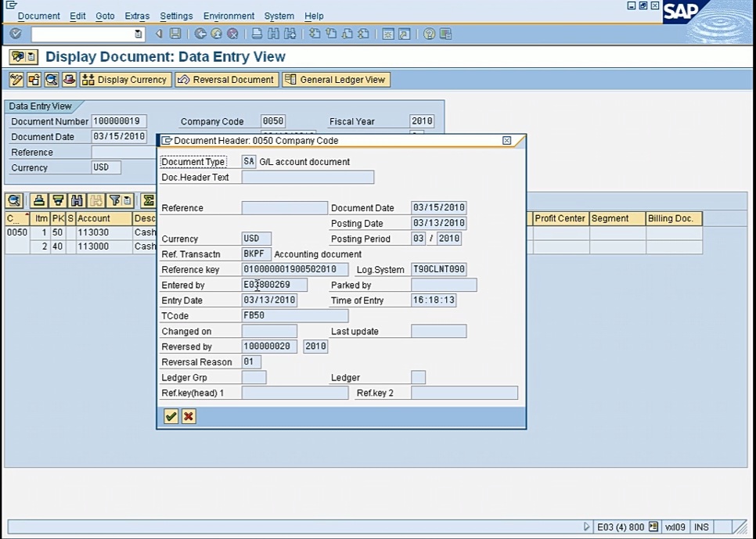Screen dimensions: 756x539
Task: Click the Print icon in the standard toolbar
Action: tap(257, 34)
